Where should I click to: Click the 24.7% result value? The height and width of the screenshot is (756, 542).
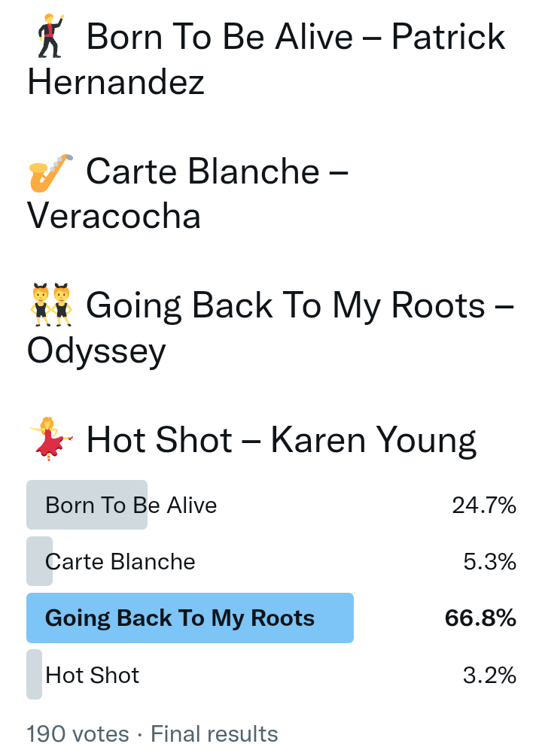coord(484,506)
